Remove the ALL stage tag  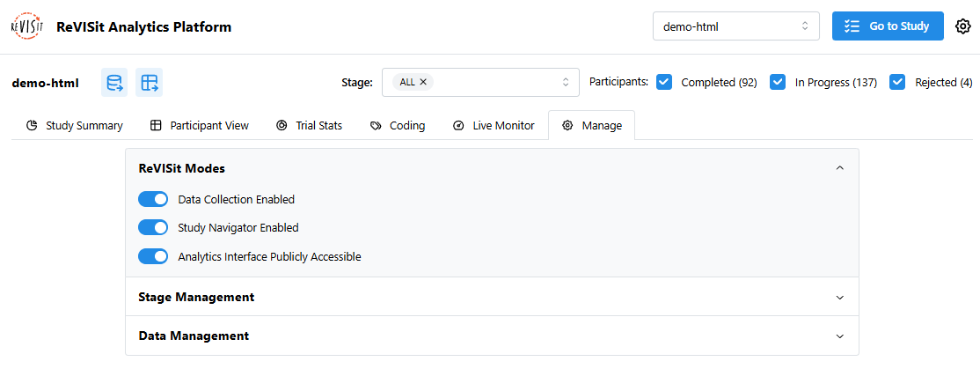point(423,82)
